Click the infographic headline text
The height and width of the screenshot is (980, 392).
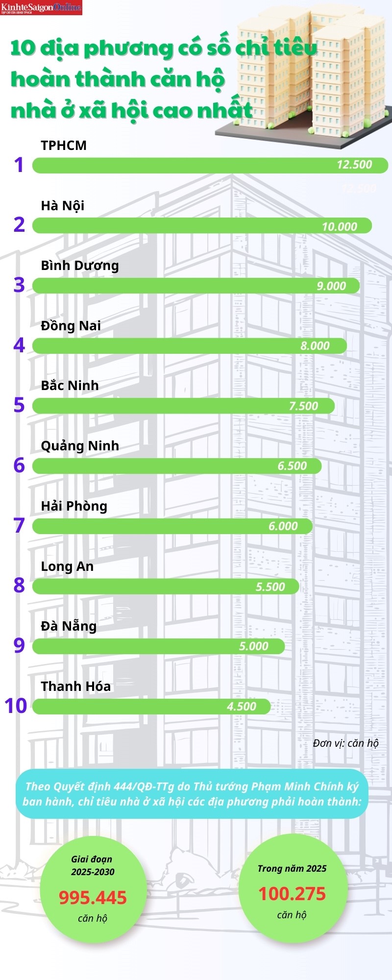(x=164, y=79)
